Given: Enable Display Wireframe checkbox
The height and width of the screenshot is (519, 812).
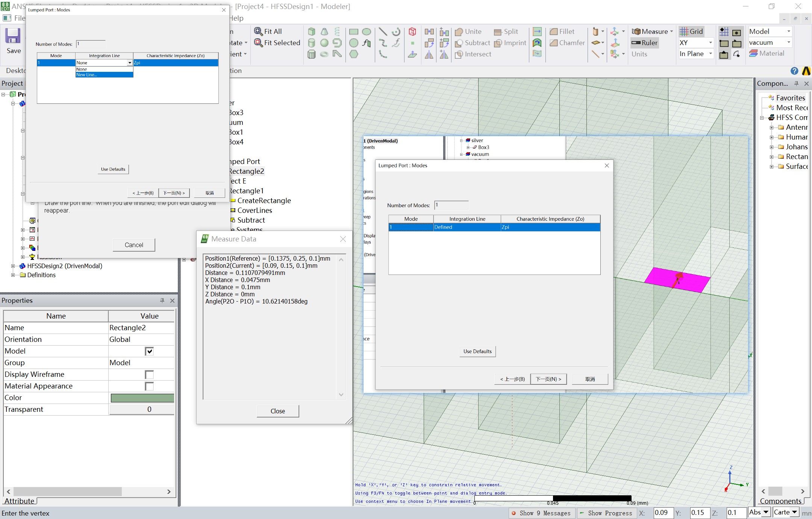Looking at the screenshot, I should pos(149,375).
